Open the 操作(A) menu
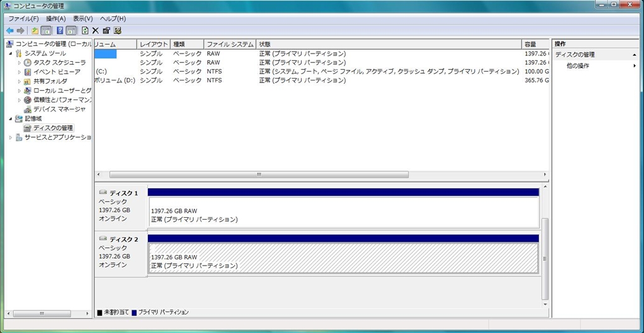 coord(56,18)
